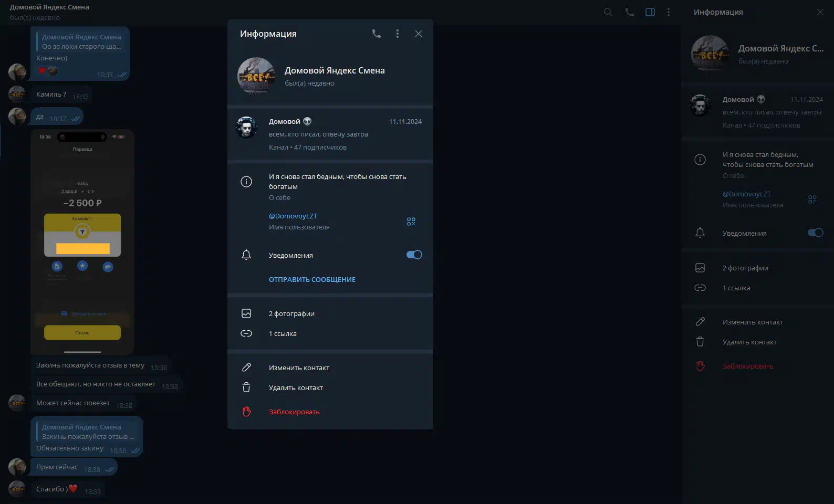Click the sender avatar beside 'Камиль ?'
This screenshot has width=834, height=504.
pos(17,94)
